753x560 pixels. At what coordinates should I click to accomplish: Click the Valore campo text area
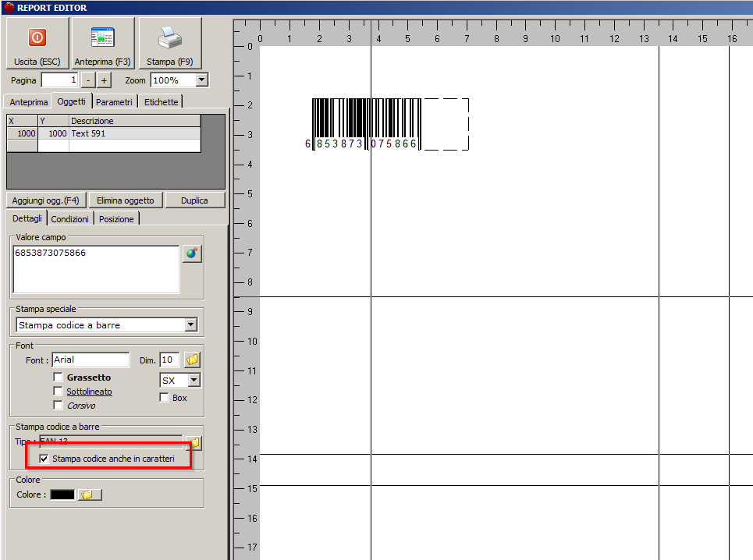coord(96,269)
